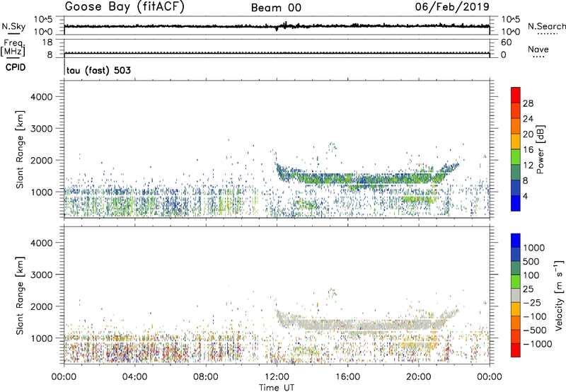Click the "16" label on the power color bar

point(528,150)
